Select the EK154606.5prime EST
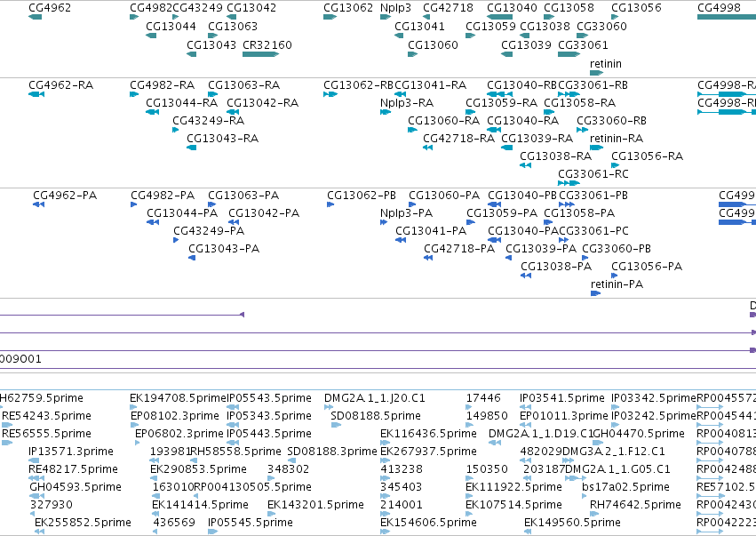Screen dimensions: 756x536 tap(428, 523)
